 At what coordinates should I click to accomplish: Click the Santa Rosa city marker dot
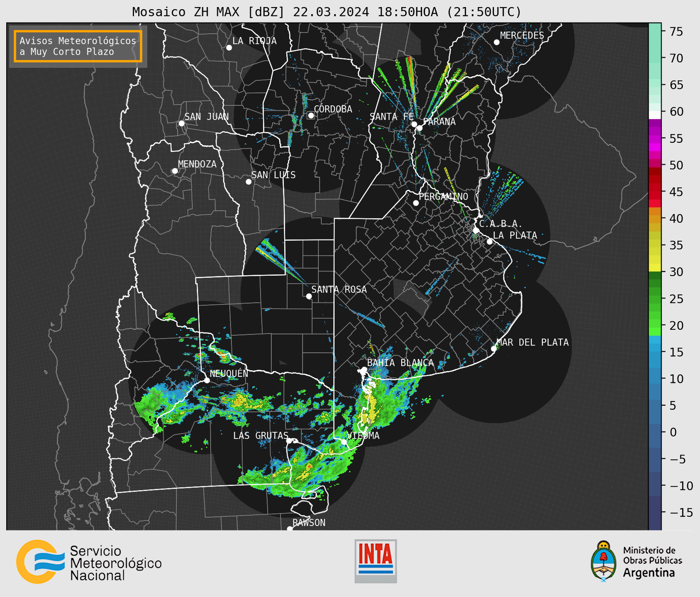click(x=309, y=296)
